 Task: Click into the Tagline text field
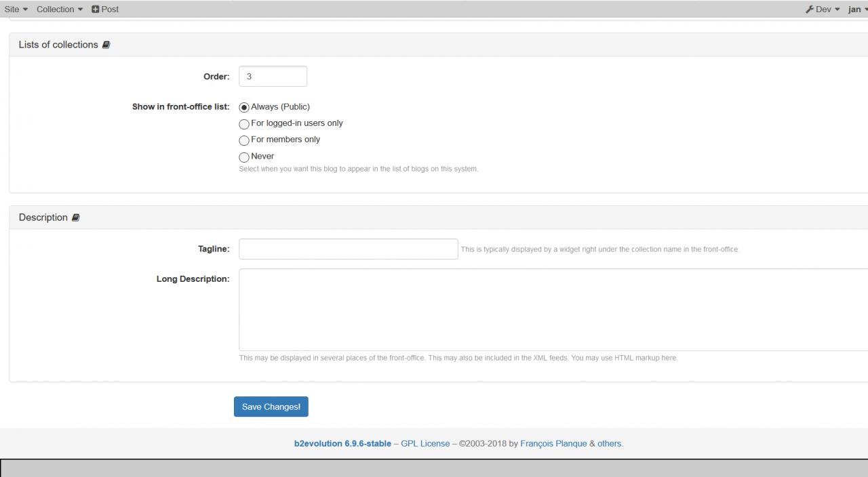349,249
